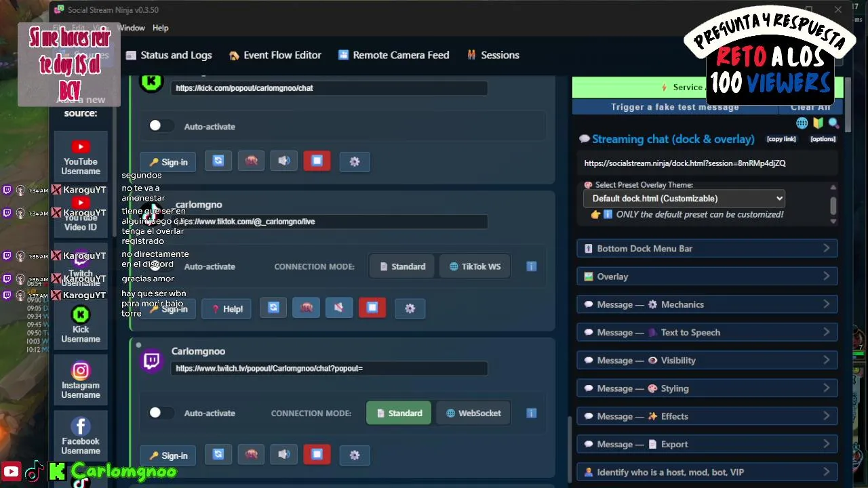
Task: Click Sign-in for the Twitch source
Action: click(x=168, y=455)
